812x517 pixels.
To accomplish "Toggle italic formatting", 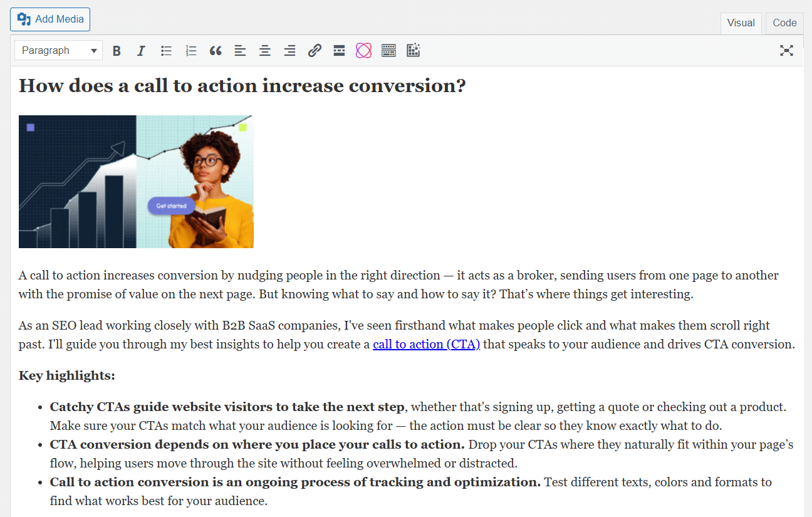I will tap(141, 51).
